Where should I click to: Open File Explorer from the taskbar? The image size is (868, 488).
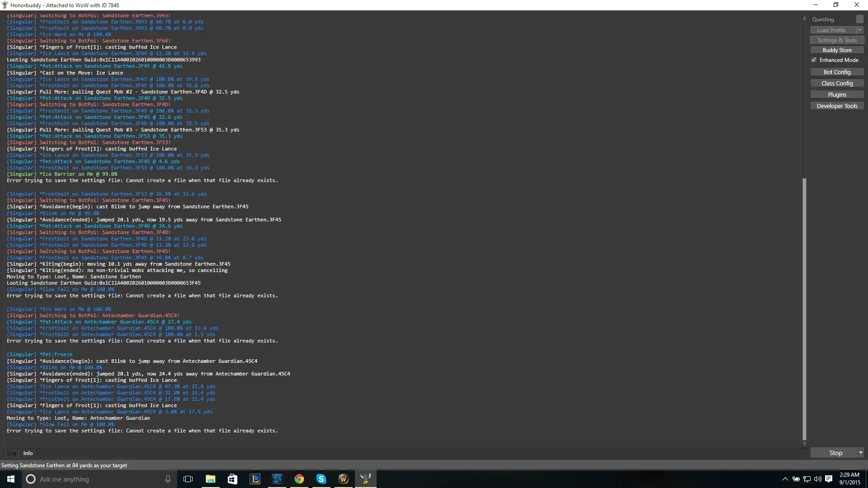click(x=210, y=479)
